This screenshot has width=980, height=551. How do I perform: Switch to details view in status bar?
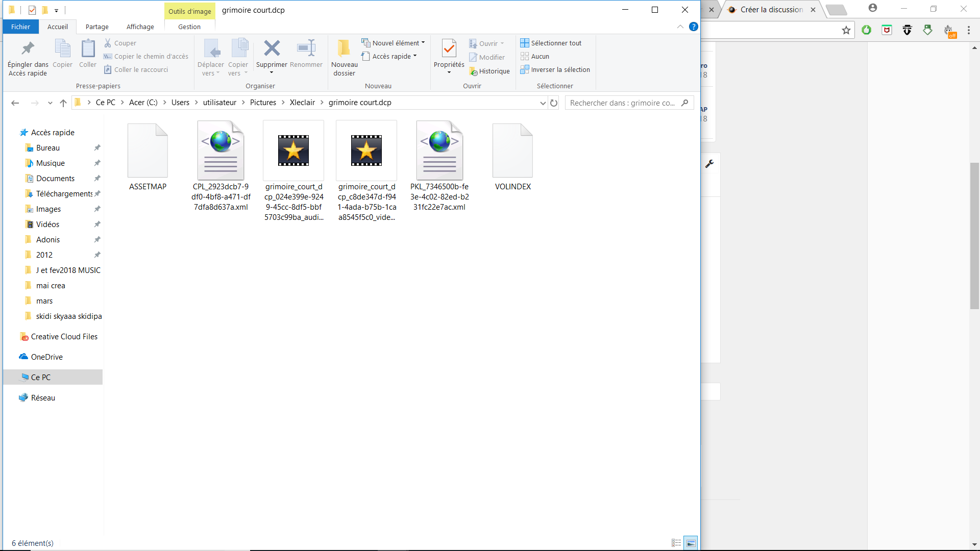[x=676, y=543]
